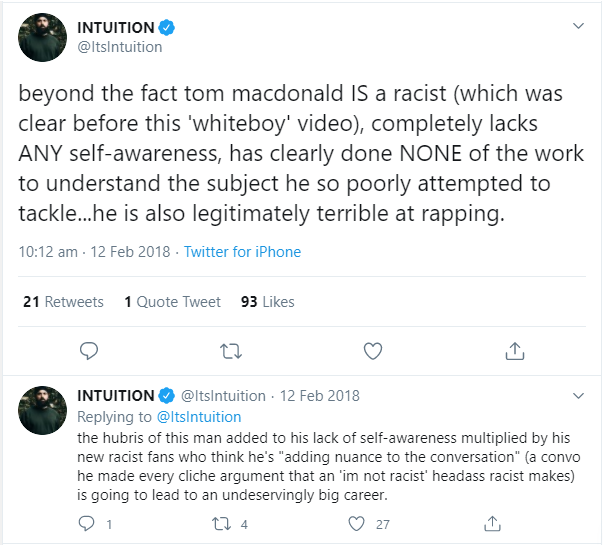
Task: Retweet the reply tweet with 4 retweets
Action: 222,524
